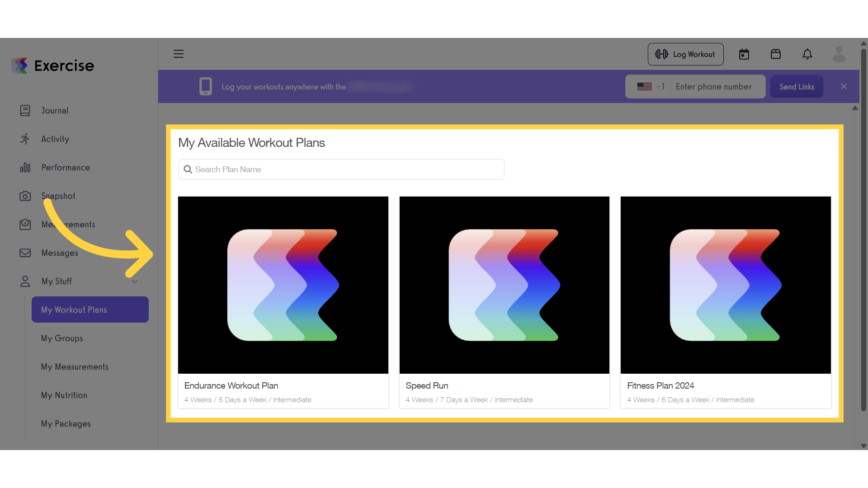Viewport: 868px width, 488px height.
Task: Click the My Stuff person icon
Action: coord(25,282)
